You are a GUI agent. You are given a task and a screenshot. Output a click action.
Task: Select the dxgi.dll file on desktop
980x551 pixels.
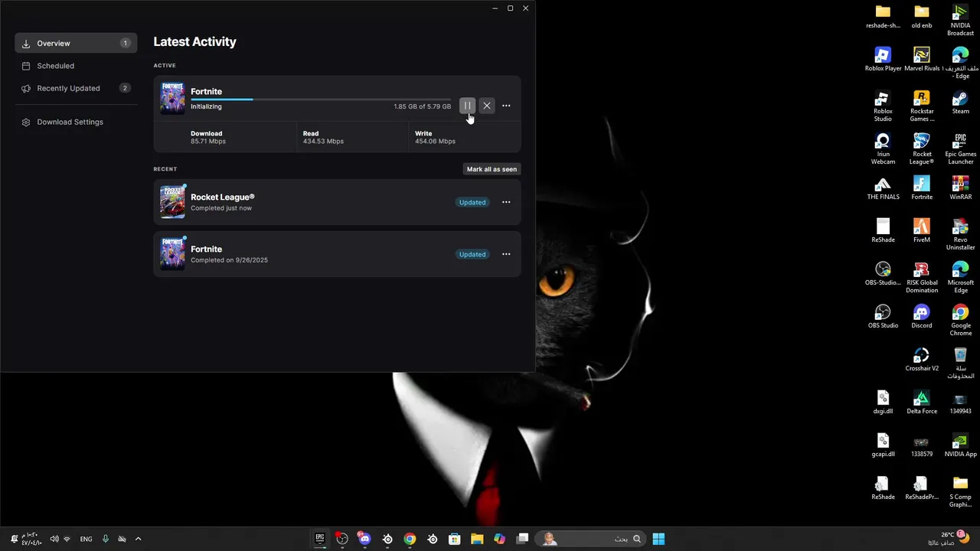click(883, 403)
